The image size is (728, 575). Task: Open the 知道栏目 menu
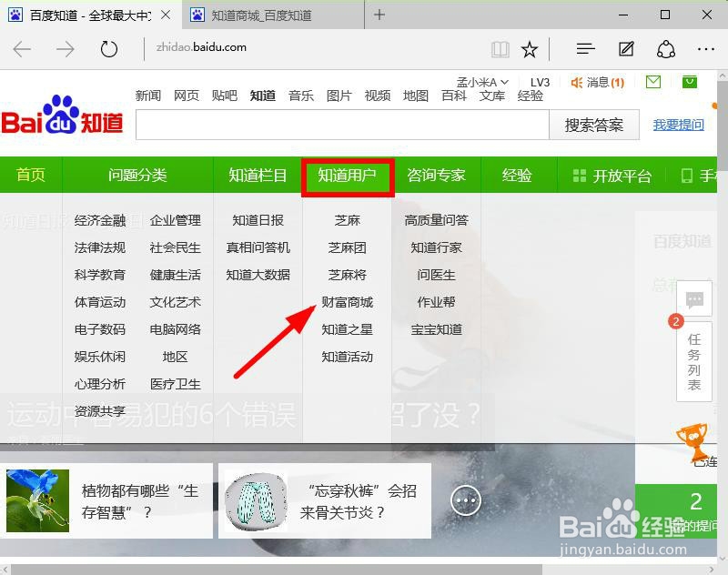[x=258, y=175]
